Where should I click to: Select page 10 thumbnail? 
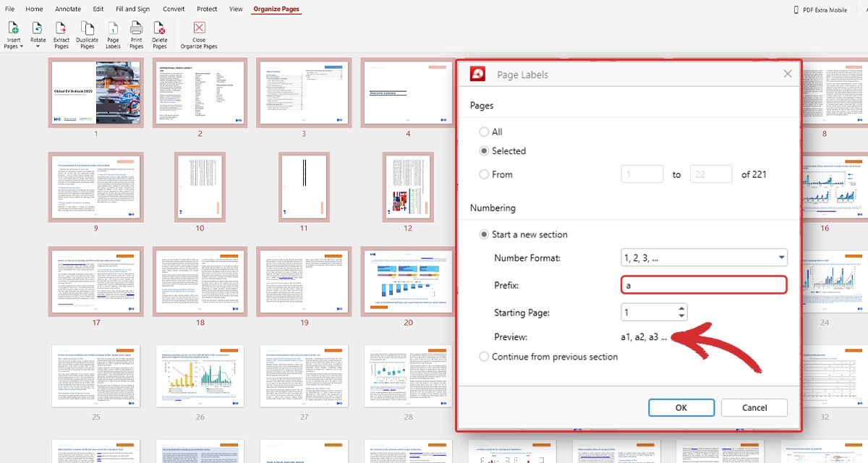[x=200, y=187]
